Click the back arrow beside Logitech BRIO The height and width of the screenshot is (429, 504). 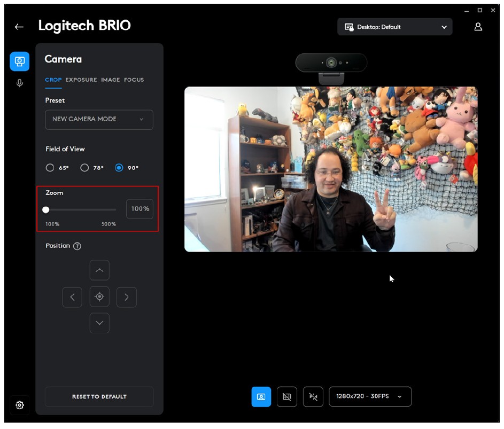point(19,27)
